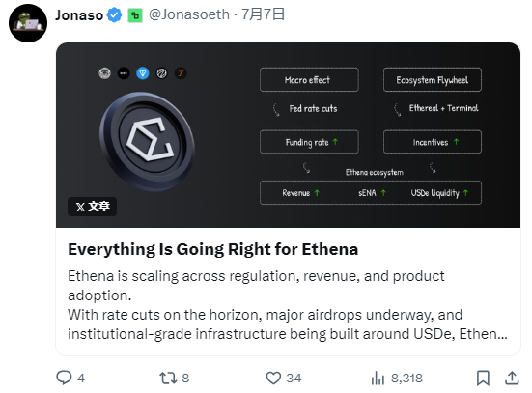Click the article description preview text

pyautogui.click(x=288, y=305)
